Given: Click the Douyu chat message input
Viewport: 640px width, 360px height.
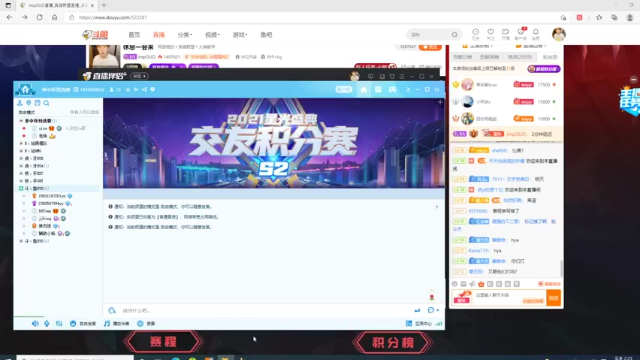Looking at the screenshot, I should (509, 298).
